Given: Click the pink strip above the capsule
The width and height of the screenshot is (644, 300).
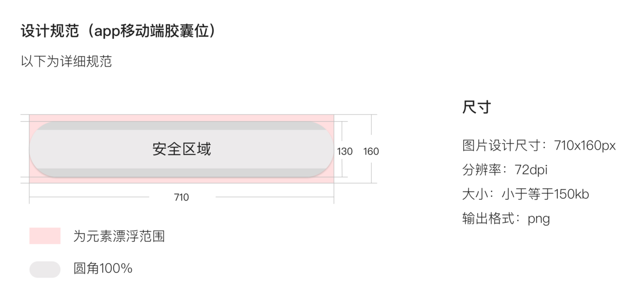Looking at the screenshot, I should (182, 118).
